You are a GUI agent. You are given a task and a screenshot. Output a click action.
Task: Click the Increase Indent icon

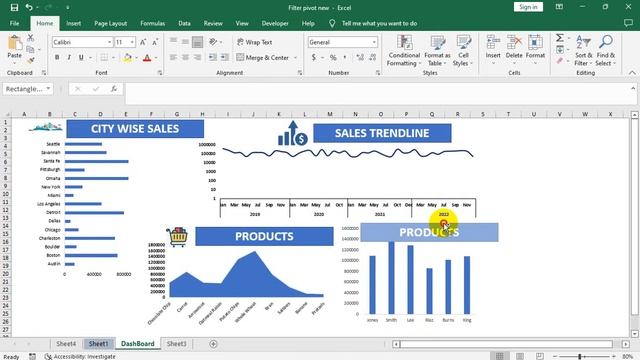point(225,58)
